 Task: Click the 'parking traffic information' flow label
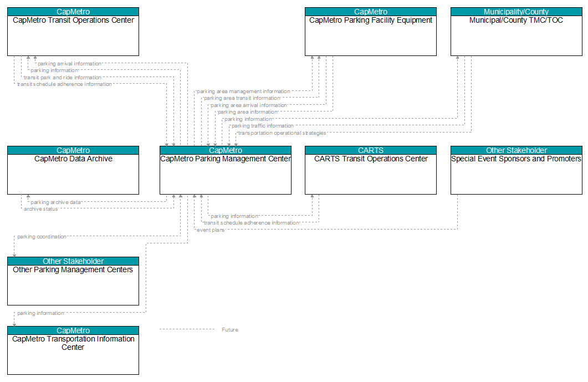coord(263,126)
